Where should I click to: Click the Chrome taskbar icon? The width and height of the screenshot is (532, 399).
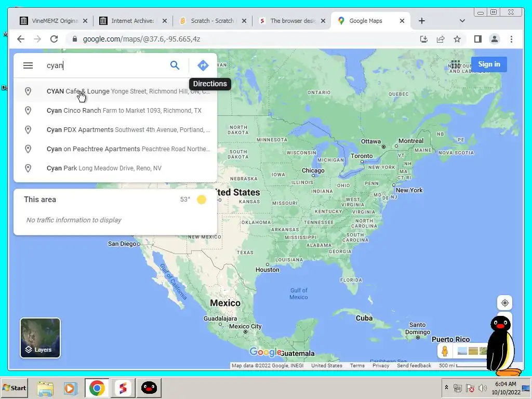pos(97,388)
